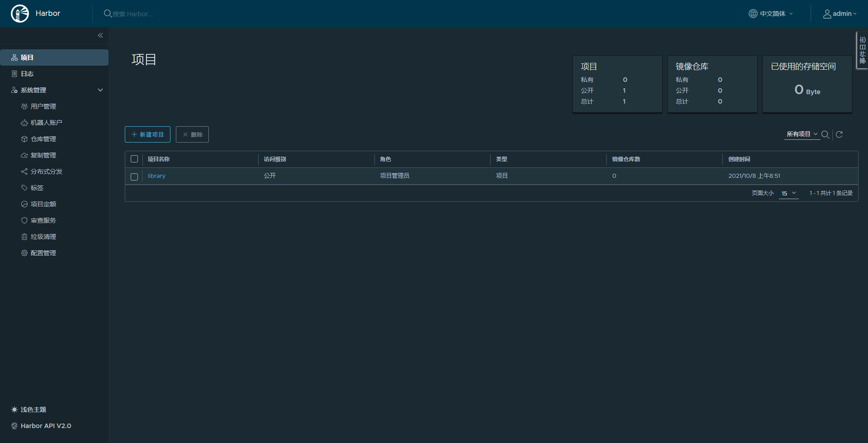Refresh the project list

tap(839, 134)
